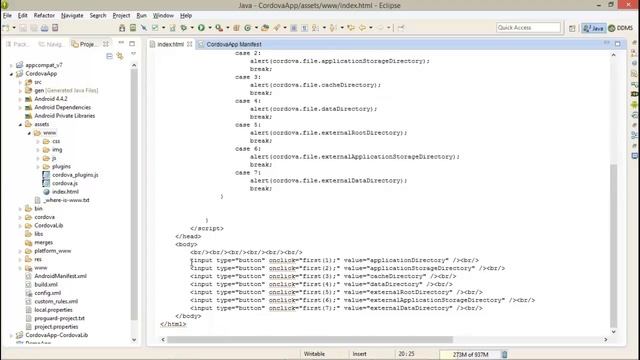Click the Print toolbar icon
This screenshot has width=640, height=360.
pos(44,28)
